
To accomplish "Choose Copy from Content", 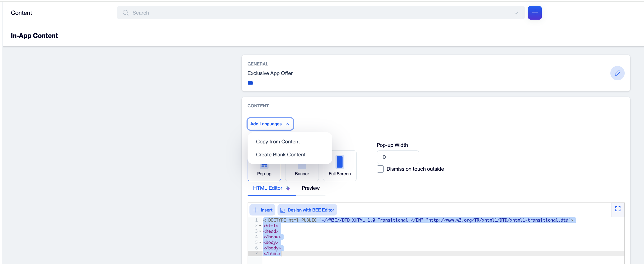I will (278, 142).
